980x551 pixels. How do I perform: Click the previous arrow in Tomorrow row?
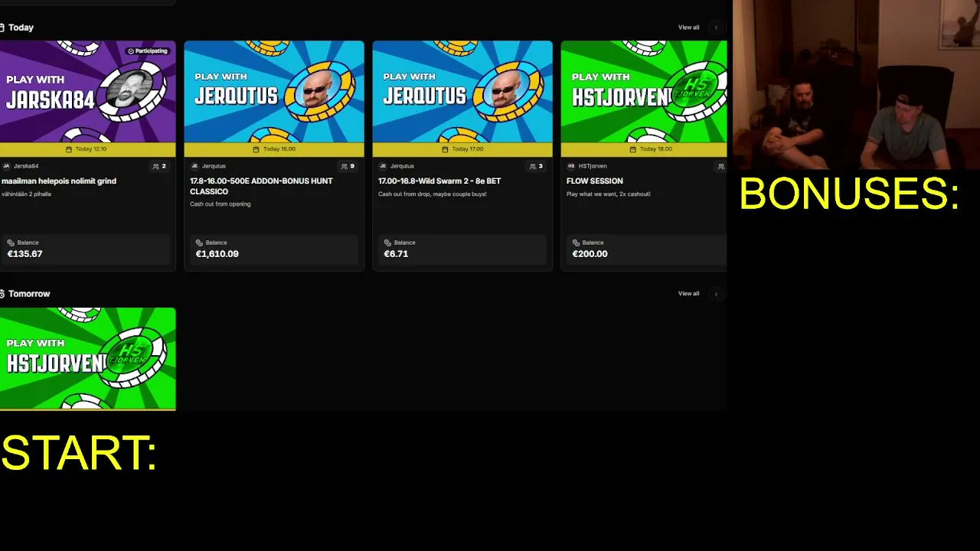717,294
